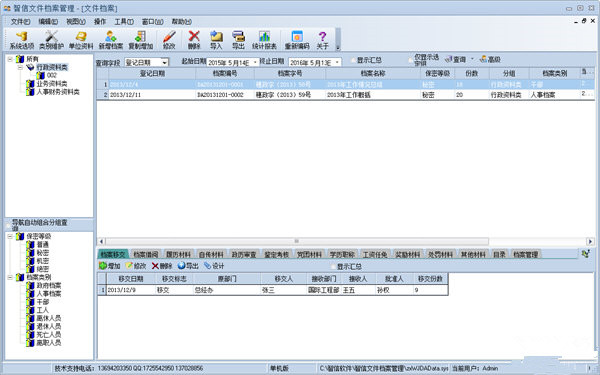Click the 导入 import toolbar icon
The height and width of the screenshot is (375, 600).
coord(216,40)
